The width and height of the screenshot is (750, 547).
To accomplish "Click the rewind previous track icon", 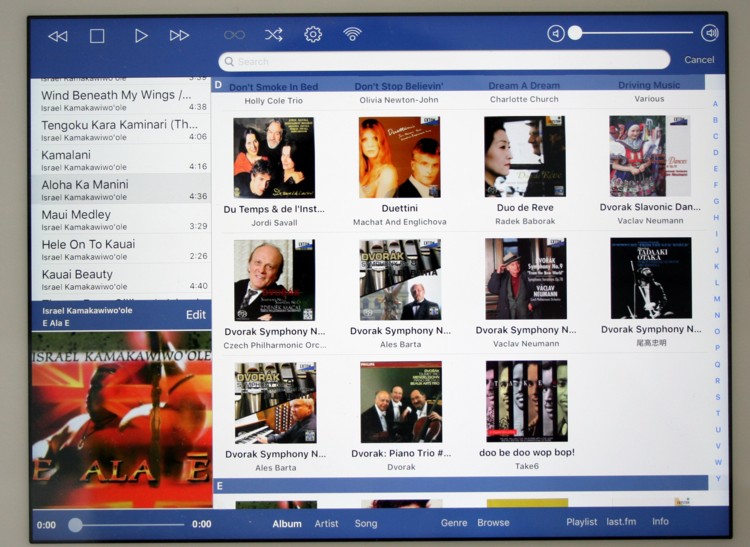I will [x=58, y=36].
